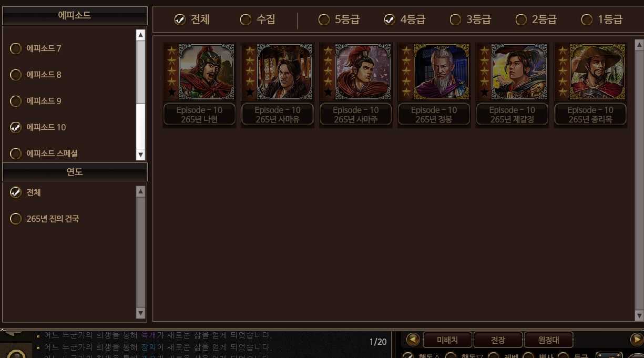Viewport: 644px width, 358px height.
Task: Select the 265년 정봉 hero portrait
Action: [x=441, y=72]
